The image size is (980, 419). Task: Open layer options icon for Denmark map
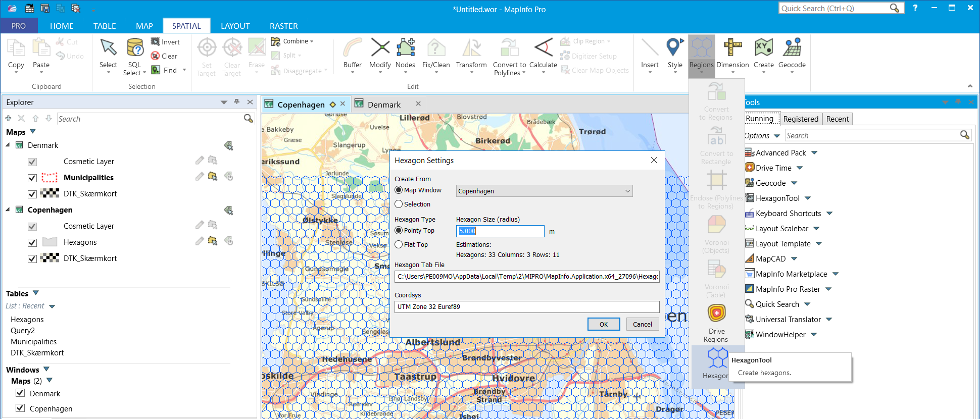[x=228, y=146]
